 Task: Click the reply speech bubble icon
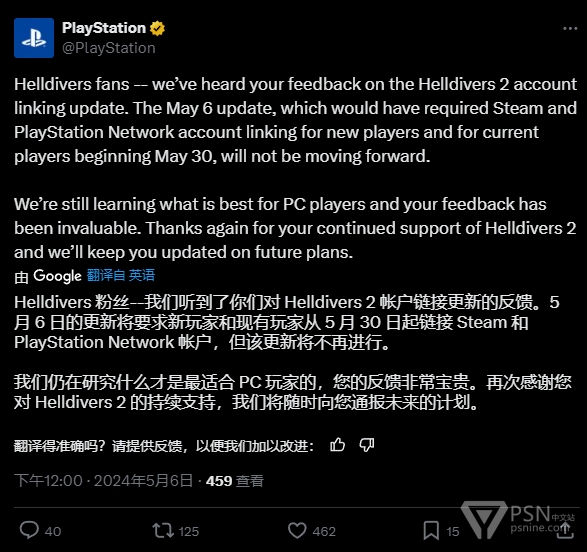coord(29,530)
